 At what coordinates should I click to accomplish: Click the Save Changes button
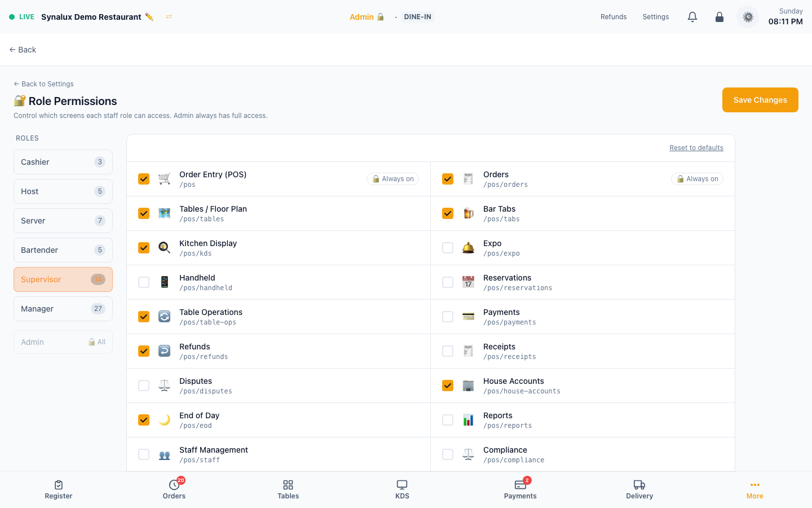[x=760, y=100]
